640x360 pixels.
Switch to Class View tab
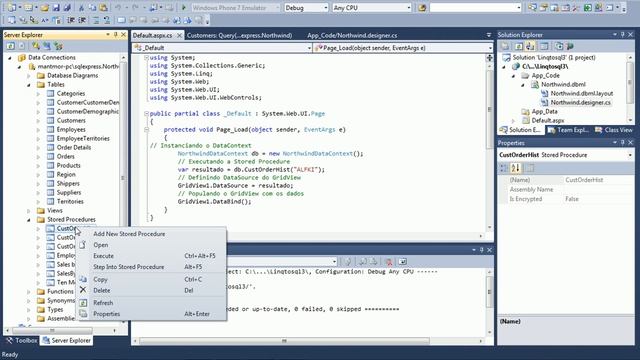[x=613, y=130]
